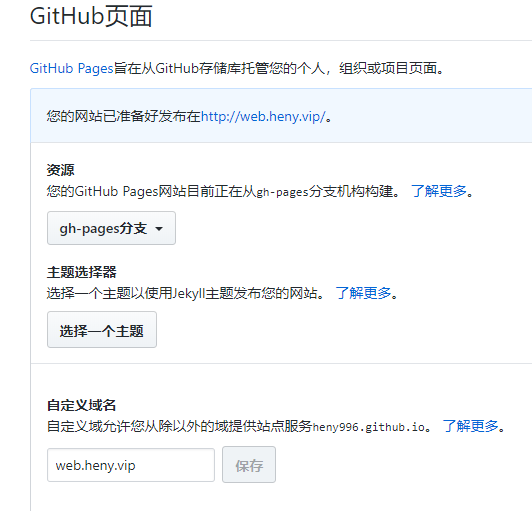This screenshot has width=532, height=511.
Task: Click the inline gh-pages code text in description
Action: tap(282, 192)
